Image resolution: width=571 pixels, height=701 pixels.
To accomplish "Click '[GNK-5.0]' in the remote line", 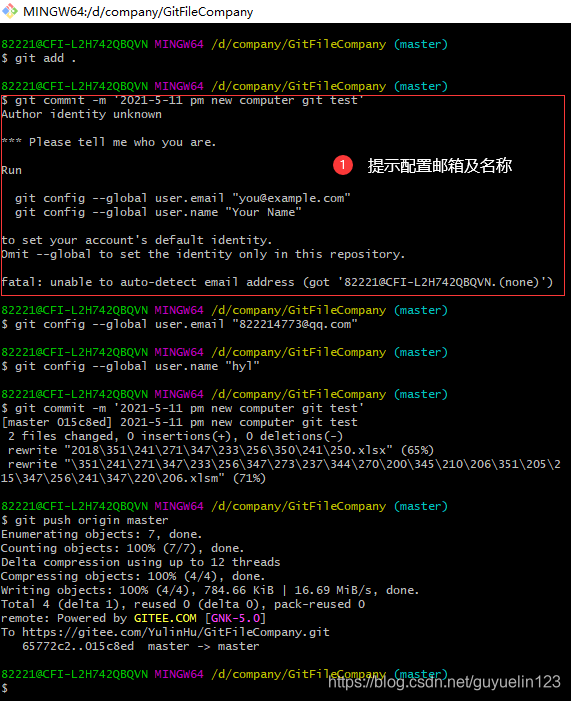I will click(235, 618).
